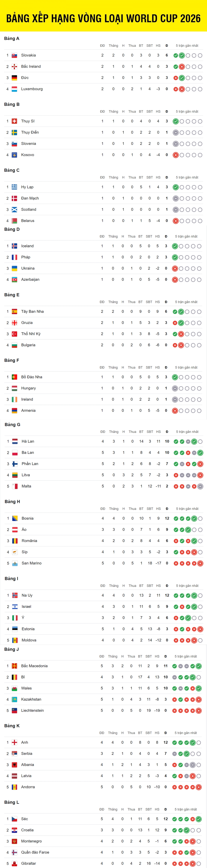Click the HS column header in Bảng H
This screenshot has height=868, width=207.
(x=158, y=509)
